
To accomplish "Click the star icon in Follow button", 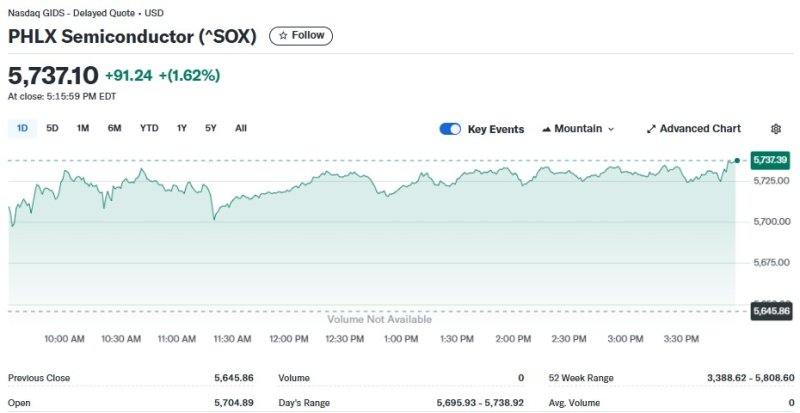I will tap(283, 35).
